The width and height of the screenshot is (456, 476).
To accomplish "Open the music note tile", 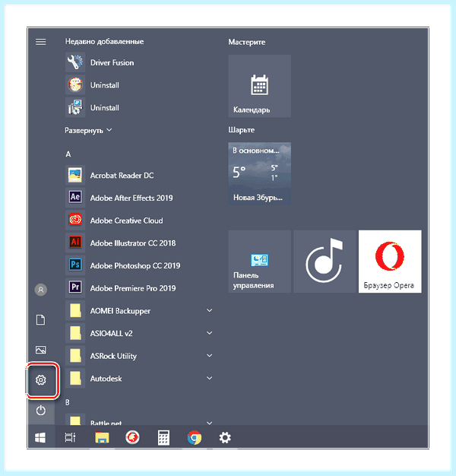I will (x=325, y=262).
